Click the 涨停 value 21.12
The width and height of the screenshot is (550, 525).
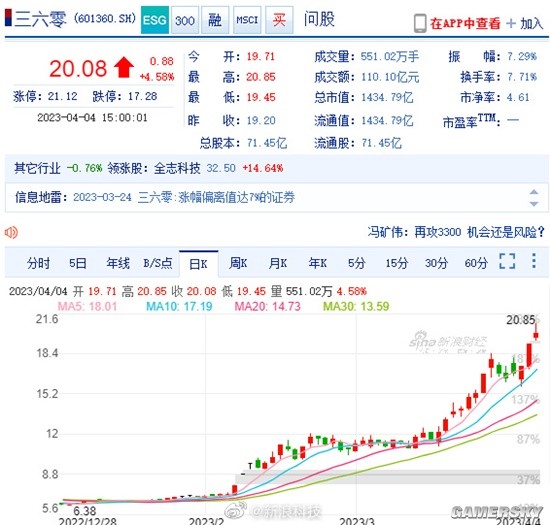tap(62, 96)
